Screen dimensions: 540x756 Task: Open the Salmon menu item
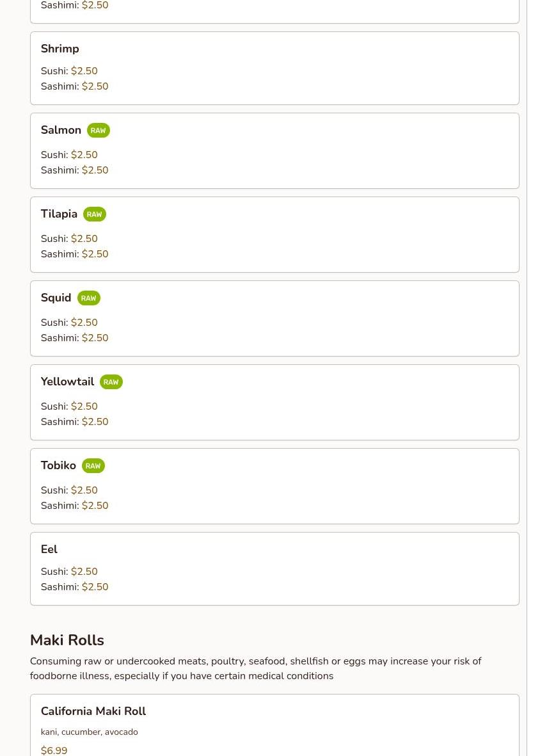click(61, 130)
